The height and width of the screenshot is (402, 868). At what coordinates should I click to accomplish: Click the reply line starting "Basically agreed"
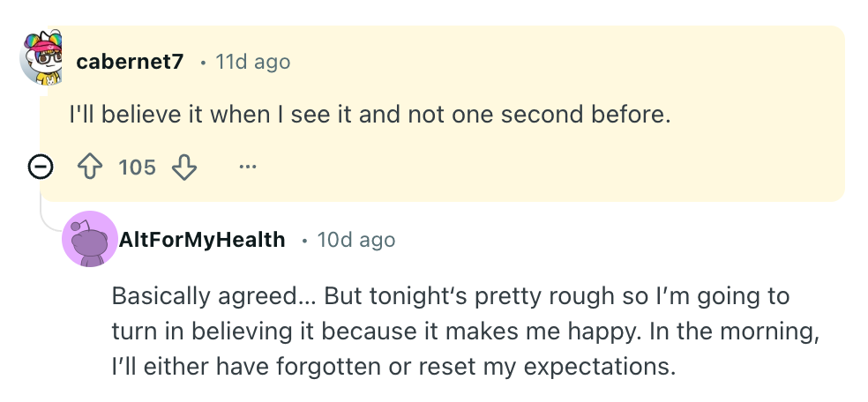[x=450, y=296]
